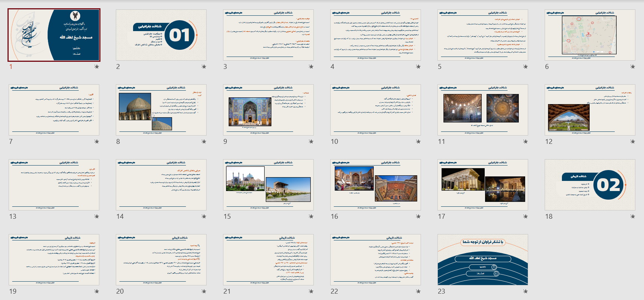The image size is (644, 300).
Task: Select slide 18 thumbnail with the large 02
Action: [x=590, y=185]
